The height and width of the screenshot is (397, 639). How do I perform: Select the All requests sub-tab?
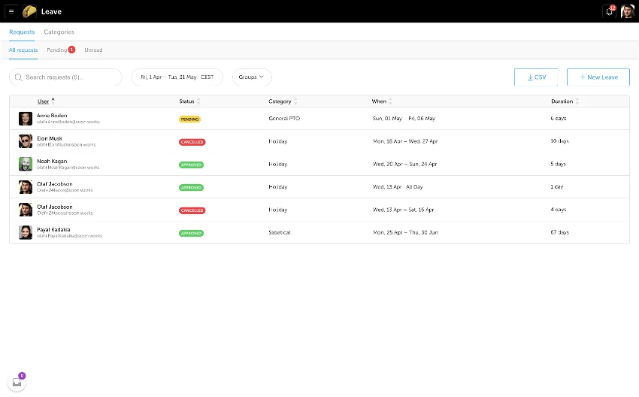coord(23,50)
